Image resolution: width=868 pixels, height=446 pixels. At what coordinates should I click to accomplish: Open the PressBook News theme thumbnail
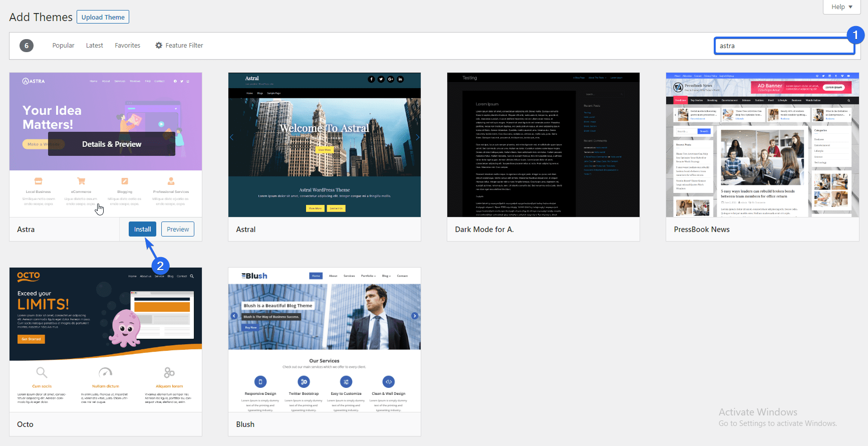(x=762, y=145)
